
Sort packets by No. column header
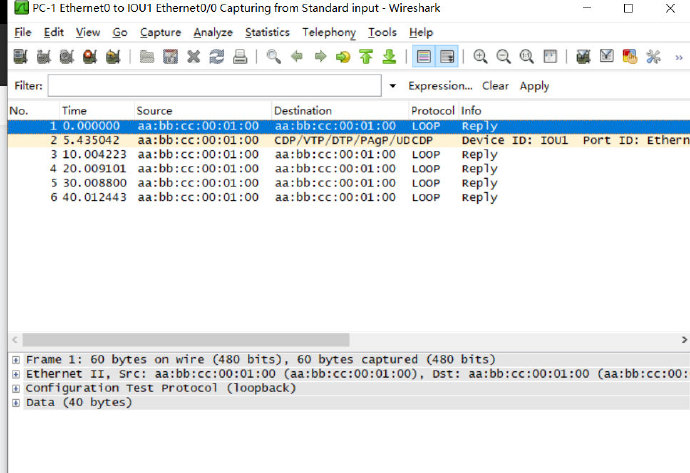click(33, 111)
